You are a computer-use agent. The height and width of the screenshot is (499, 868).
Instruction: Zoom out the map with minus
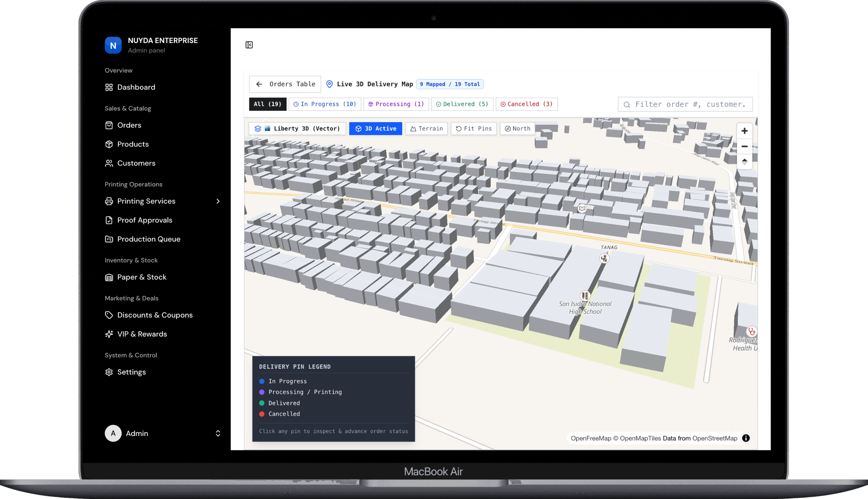point(744,146)
